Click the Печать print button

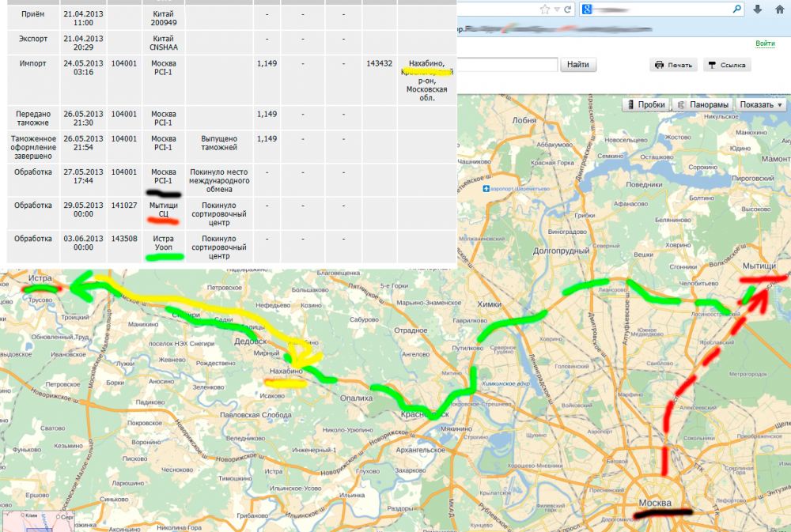coord(674,65)
